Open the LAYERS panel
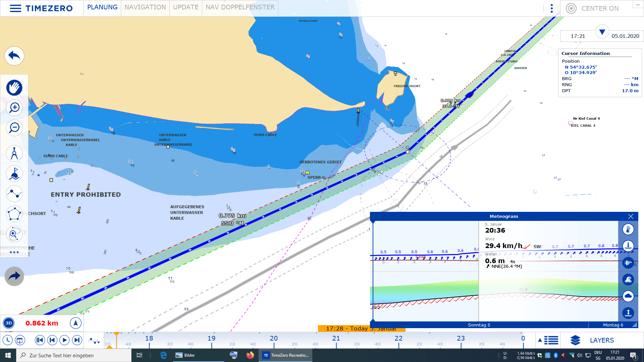Screen dimensions: 644x362 point(592,340)
